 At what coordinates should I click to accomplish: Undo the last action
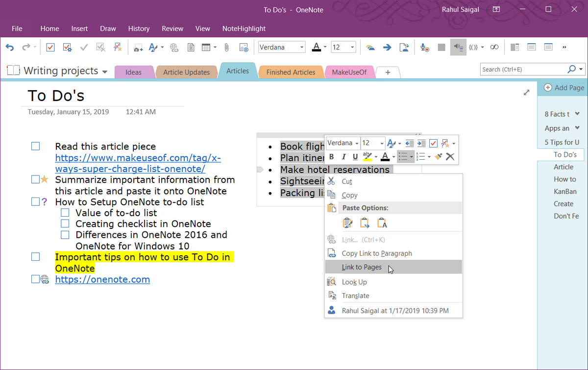click(x=10, y=47)
